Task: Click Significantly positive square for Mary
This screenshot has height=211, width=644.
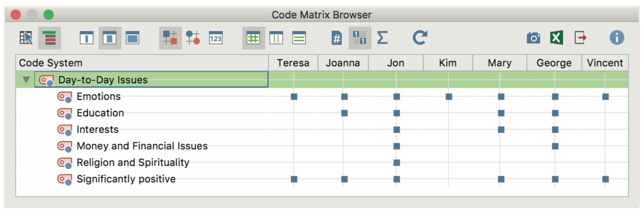Action: (x=501, y=179)
